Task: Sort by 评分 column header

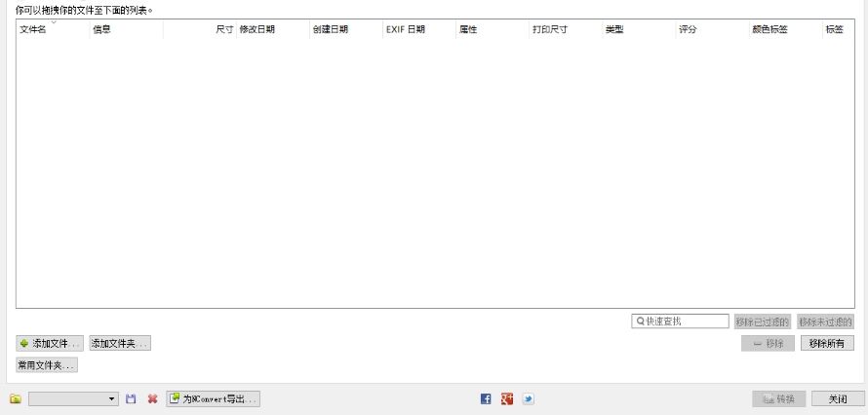Action: coord(713,30)
